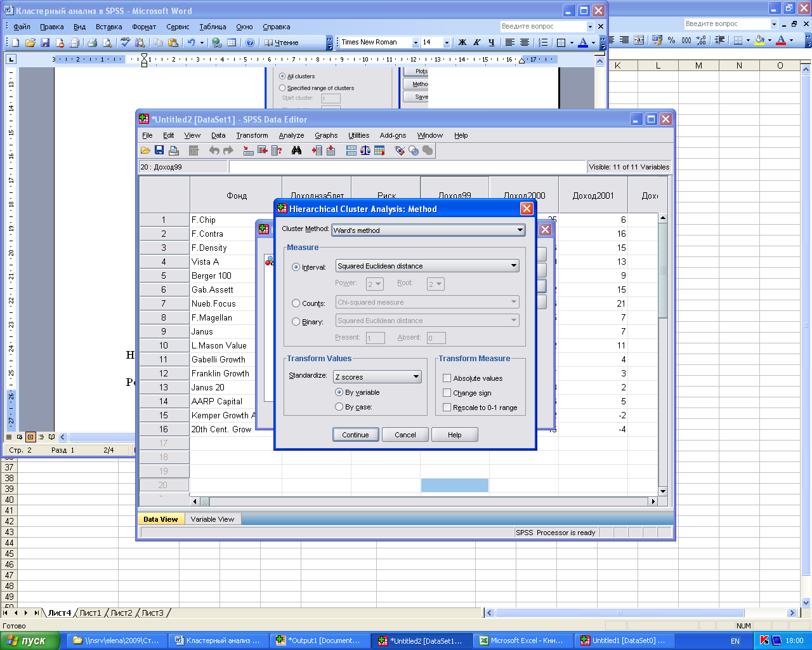Screen dimensions: 812x650
Task: Undo icon in SPSS toolbar
Action: coord(214,150)
